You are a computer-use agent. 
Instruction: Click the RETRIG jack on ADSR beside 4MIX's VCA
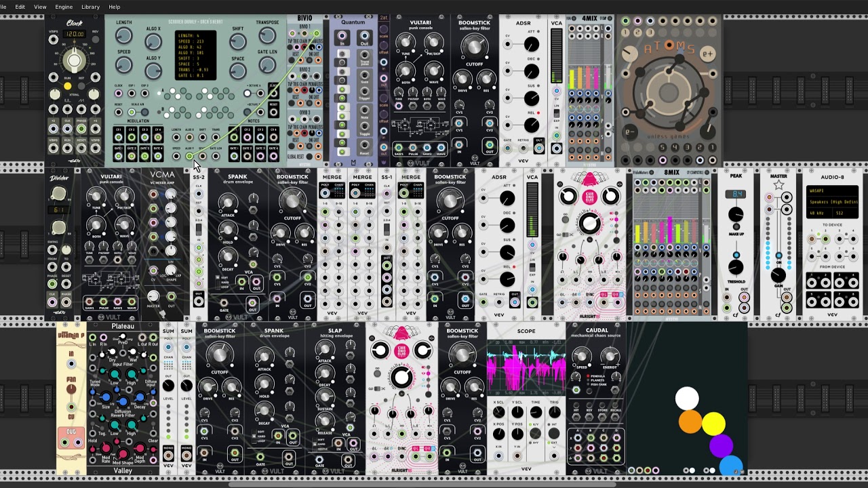click(524, 148)
